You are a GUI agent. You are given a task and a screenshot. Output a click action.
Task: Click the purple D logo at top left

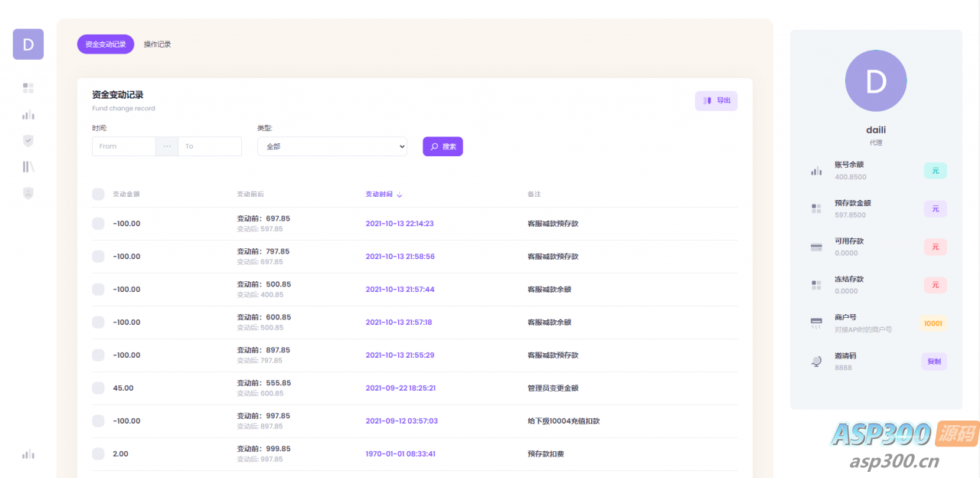pos(28,44)
